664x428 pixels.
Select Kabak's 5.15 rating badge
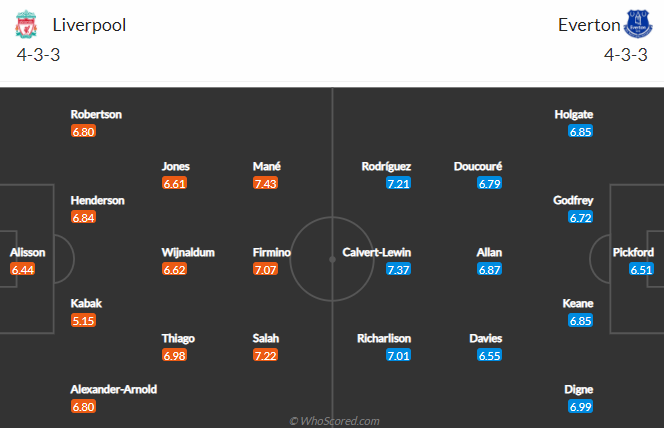click(x=83, y=320)
